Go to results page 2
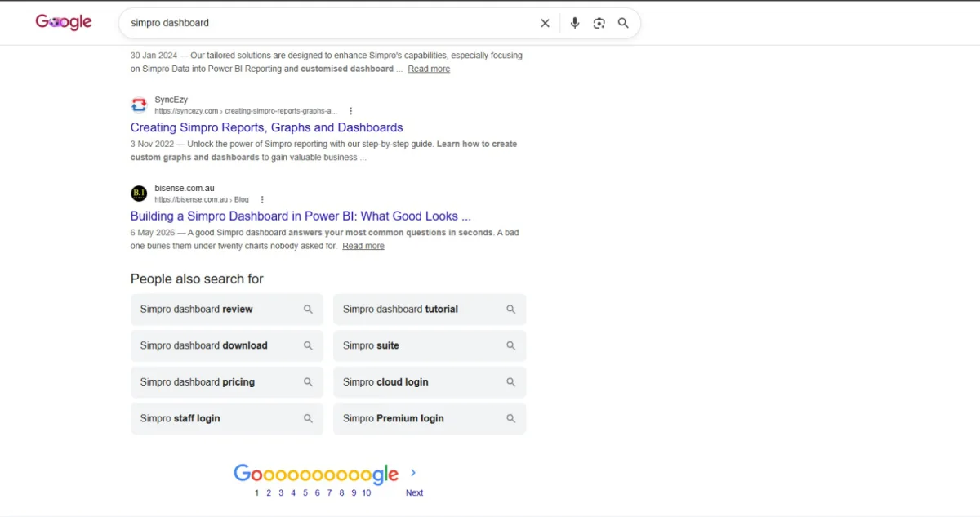980x517 pixels. click(x=269, y=492)
